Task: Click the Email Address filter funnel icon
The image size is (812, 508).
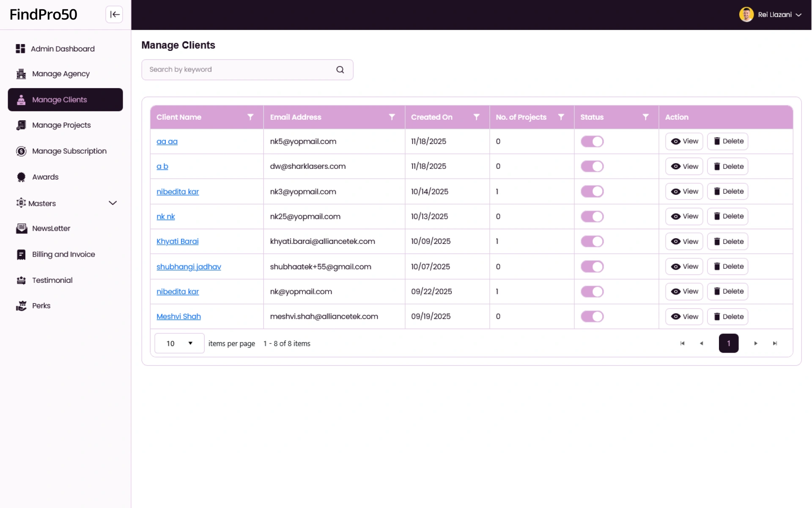Action: coord(392,117)
